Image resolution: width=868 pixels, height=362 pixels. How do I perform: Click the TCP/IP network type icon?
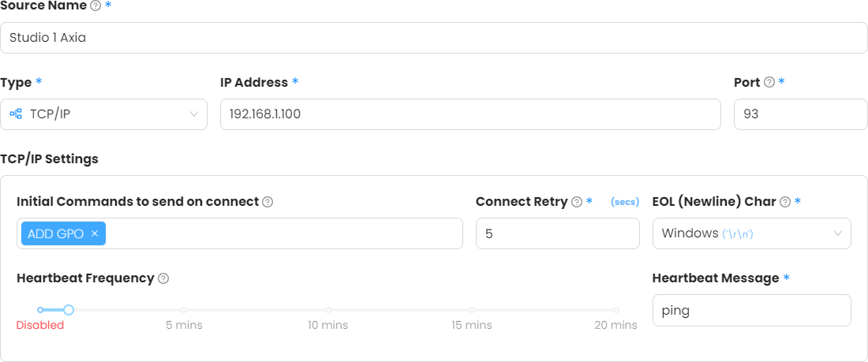click(16, 114)
